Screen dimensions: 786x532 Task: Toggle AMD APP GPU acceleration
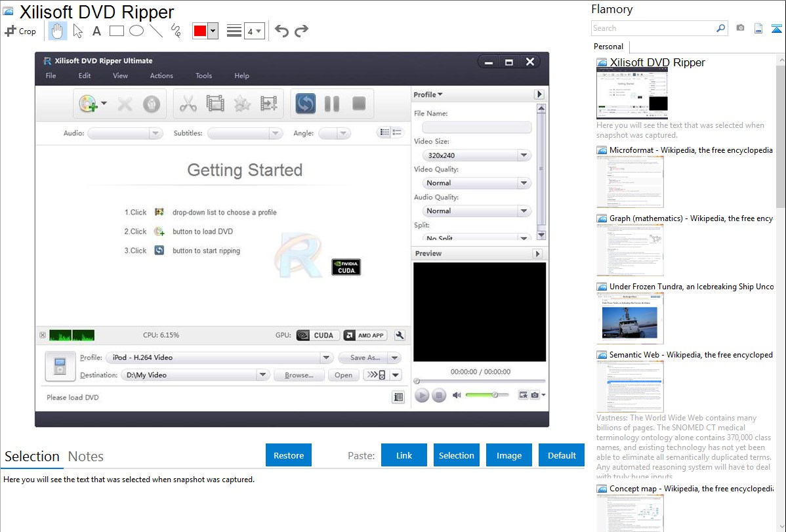click(x=365, y=335)
